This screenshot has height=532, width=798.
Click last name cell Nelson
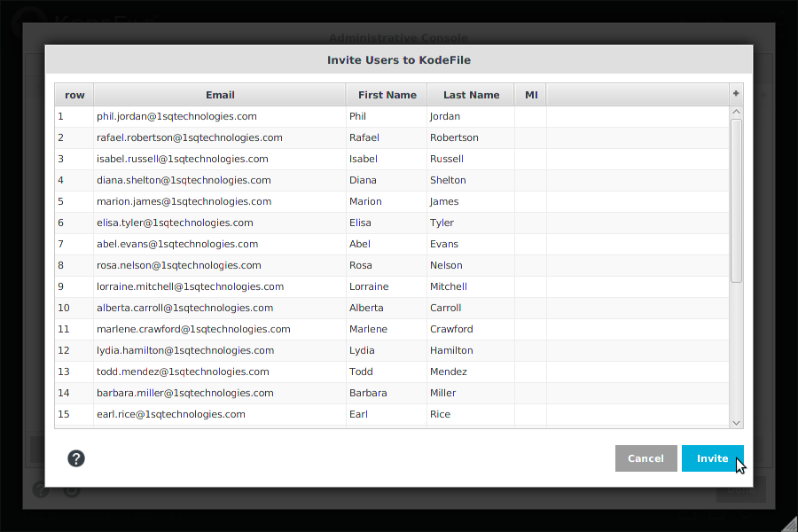[471, 266]
